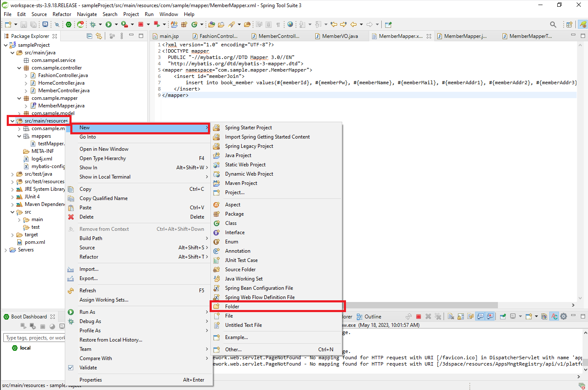
Task: Toggle Show Console on standard out change
Action: (x=481, y=316)
